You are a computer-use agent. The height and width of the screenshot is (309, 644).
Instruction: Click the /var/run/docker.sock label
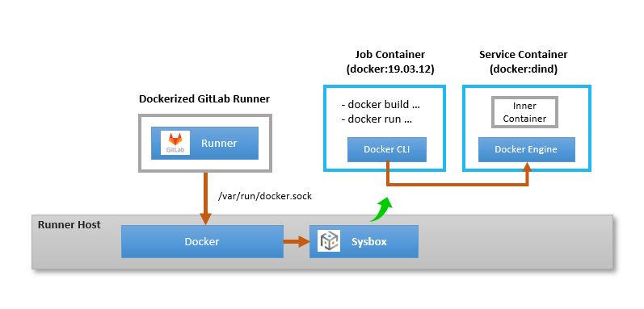(x=265, y=196)
